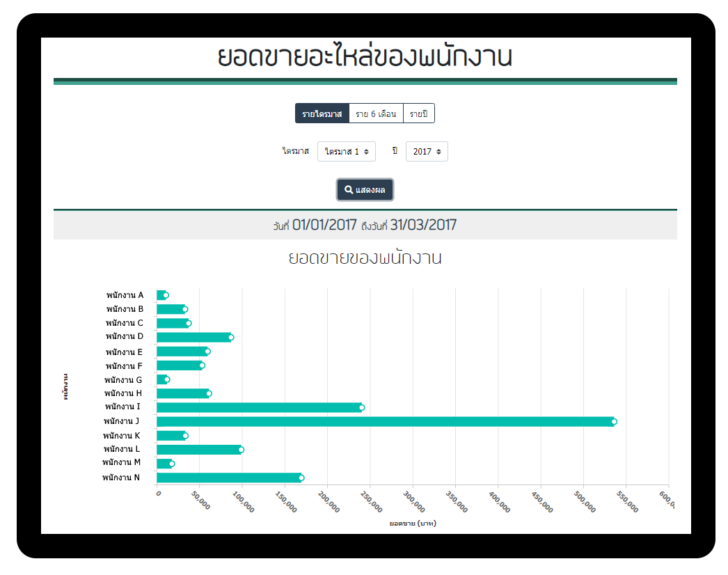The height and width of the screenshot is (575, 728).
Task: Click the end marker of พนักงาน L bar
Action: (x=242, y=450)
